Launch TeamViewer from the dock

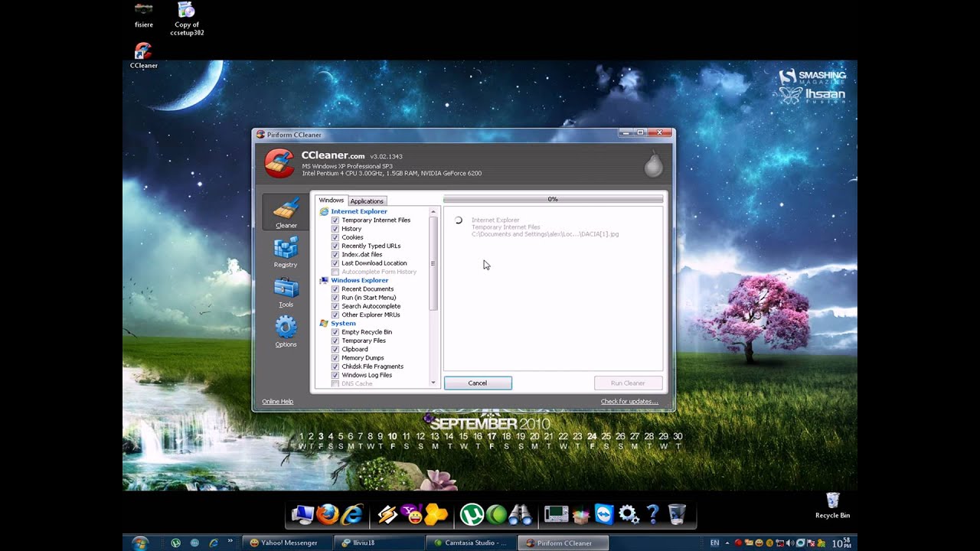tap(604, 514)
